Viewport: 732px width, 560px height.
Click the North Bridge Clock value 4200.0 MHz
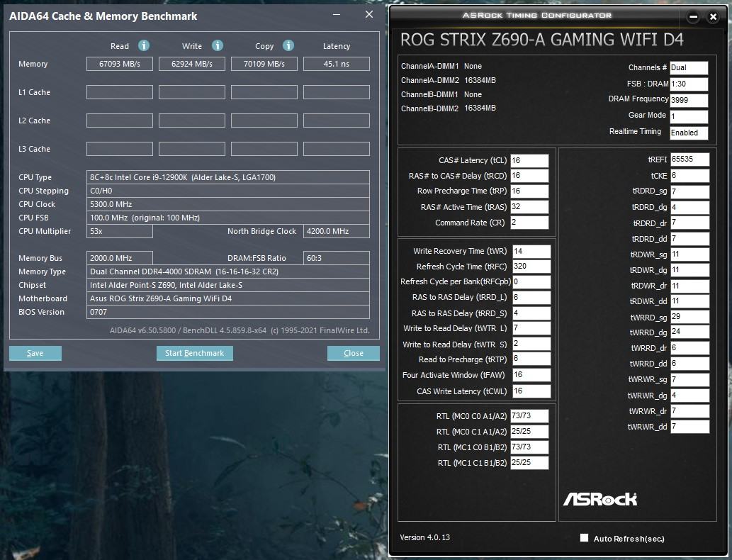coord(337,231)
